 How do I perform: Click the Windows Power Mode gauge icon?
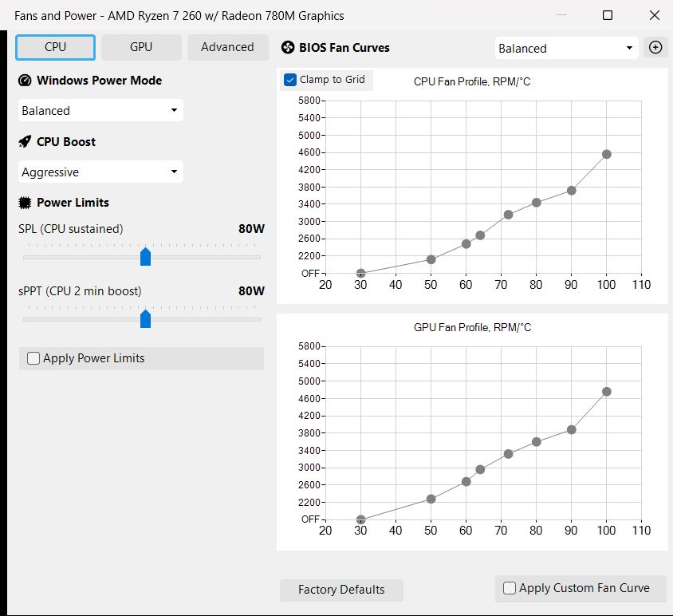[x=25, y=81]
